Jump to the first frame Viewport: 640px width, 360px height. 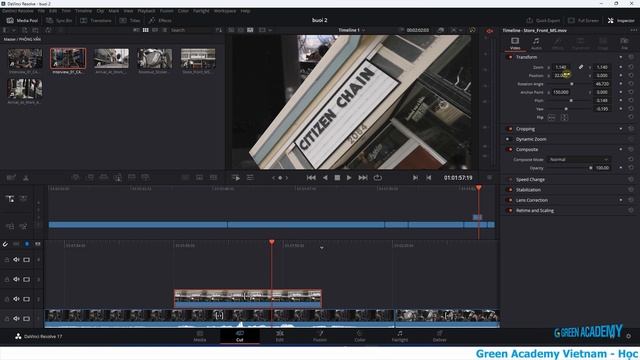(x=311, y=178)
